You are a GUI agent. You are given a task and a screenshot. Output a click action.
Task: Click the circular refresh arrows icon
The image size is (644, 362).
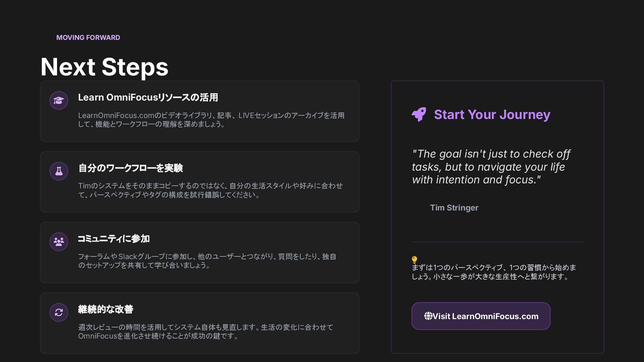pyautogui.click(x=59, y=312)
